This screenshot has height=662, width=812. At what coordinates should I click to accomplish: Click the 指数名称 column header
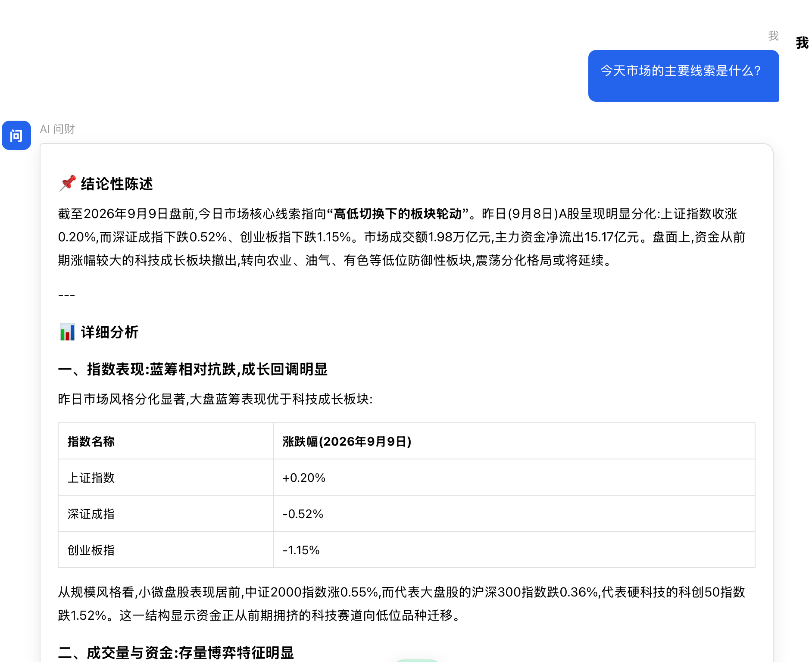[x=166, y=441]
